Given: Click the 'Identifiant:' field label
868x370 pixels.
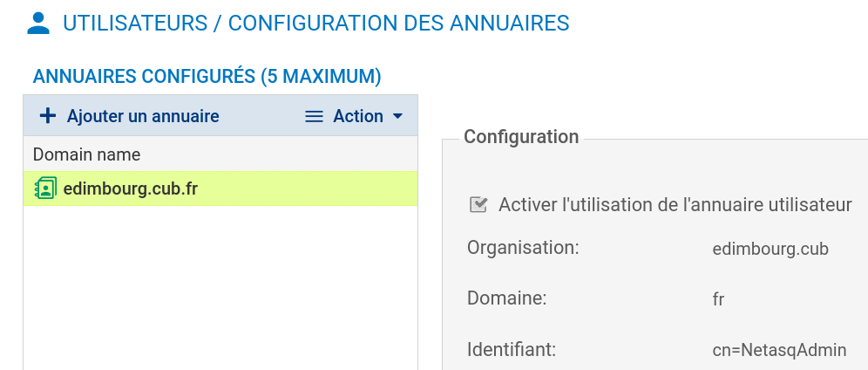Looking at the screenshot, I should click(x=512, y=350).
